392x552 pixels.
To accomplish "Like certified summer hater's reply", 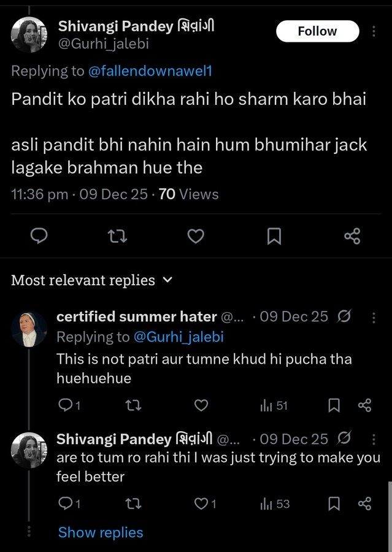I will pos(201,405).
